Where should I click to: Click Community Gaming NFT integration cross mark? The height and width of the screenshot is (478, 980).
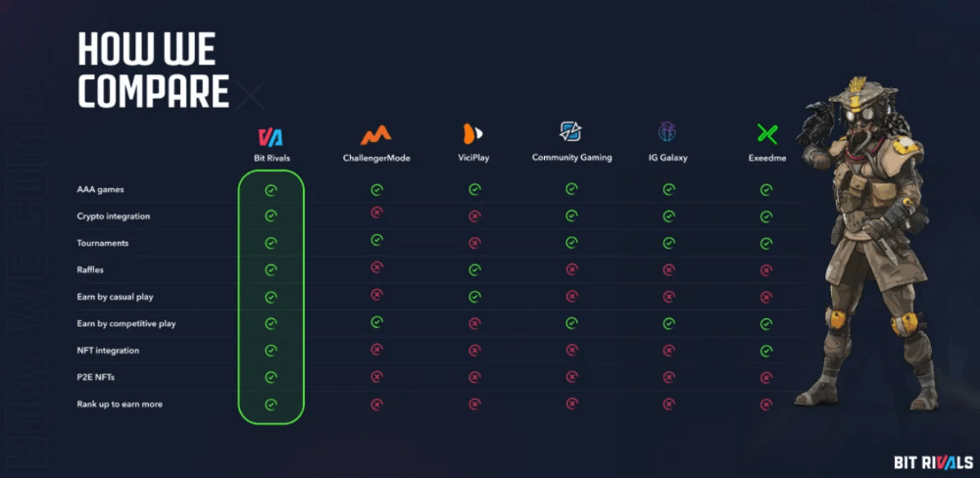tap(571, 350)
